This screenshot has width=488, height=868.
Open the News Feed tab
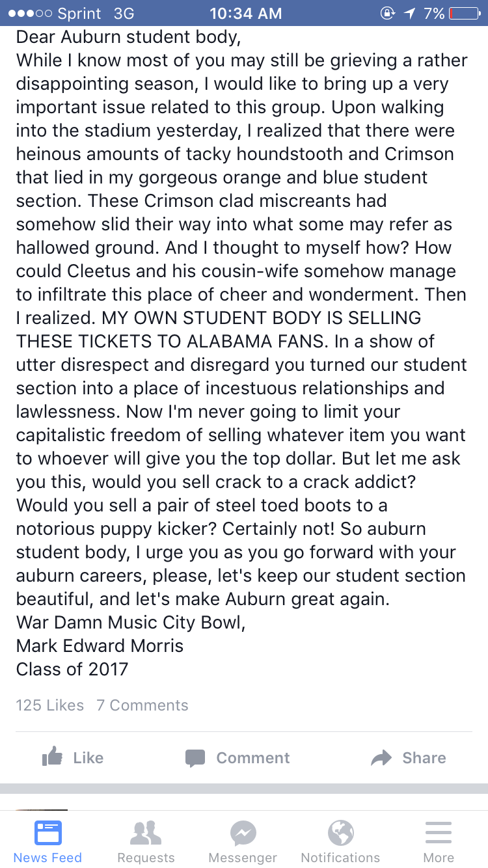click(x=48, y=841)
